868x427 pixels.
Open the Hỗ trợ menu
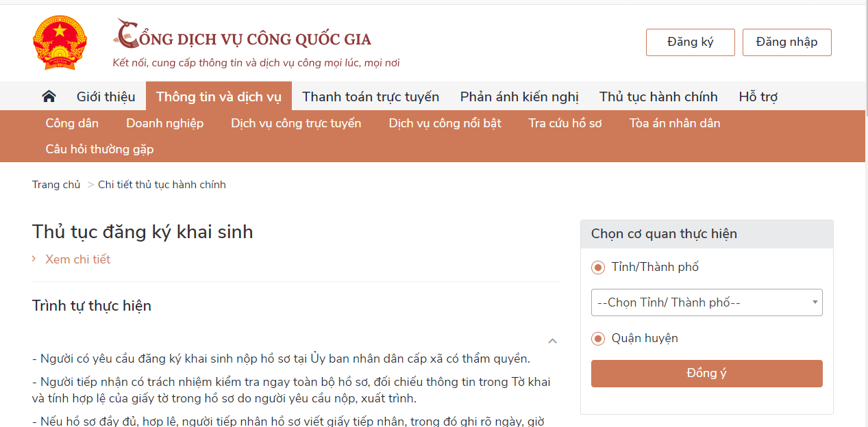tap(758, 96)
